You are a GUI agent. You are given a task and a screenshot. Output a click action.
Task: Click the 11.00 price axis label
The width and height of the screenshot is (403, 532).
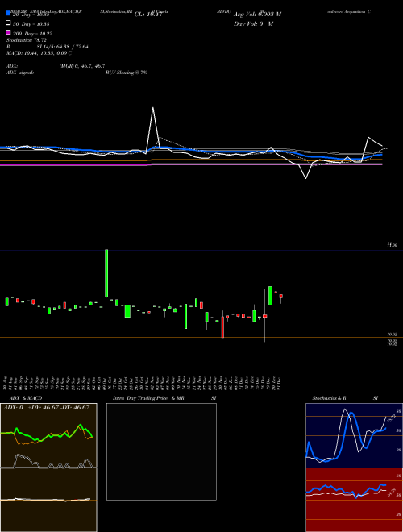tap(393, 244)
